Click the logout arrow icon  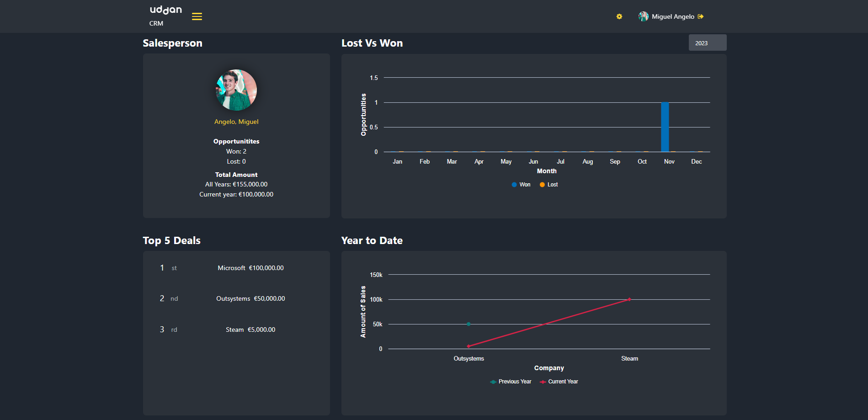click(701, 16)
